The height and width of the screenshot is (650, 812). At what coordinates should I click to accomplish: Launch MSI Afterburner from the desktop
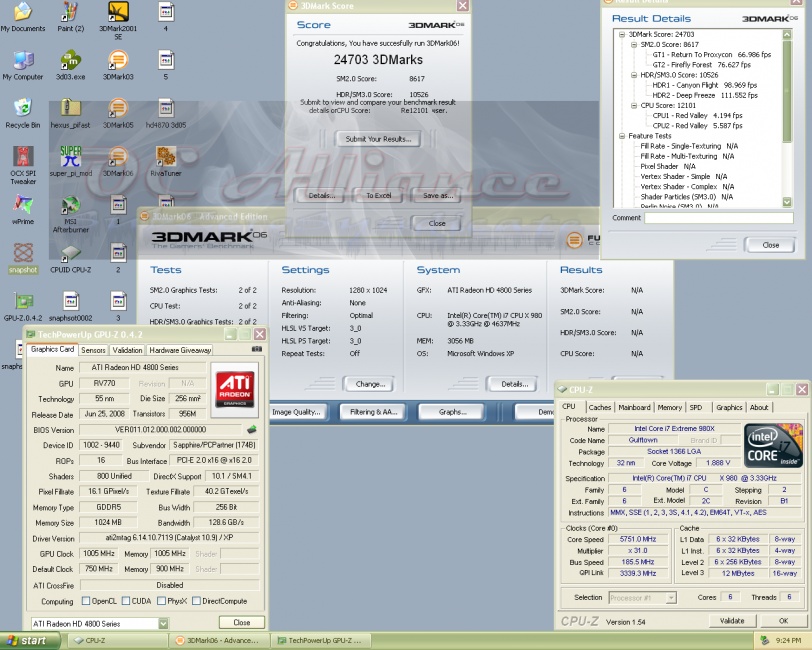(x=70, y=207)
